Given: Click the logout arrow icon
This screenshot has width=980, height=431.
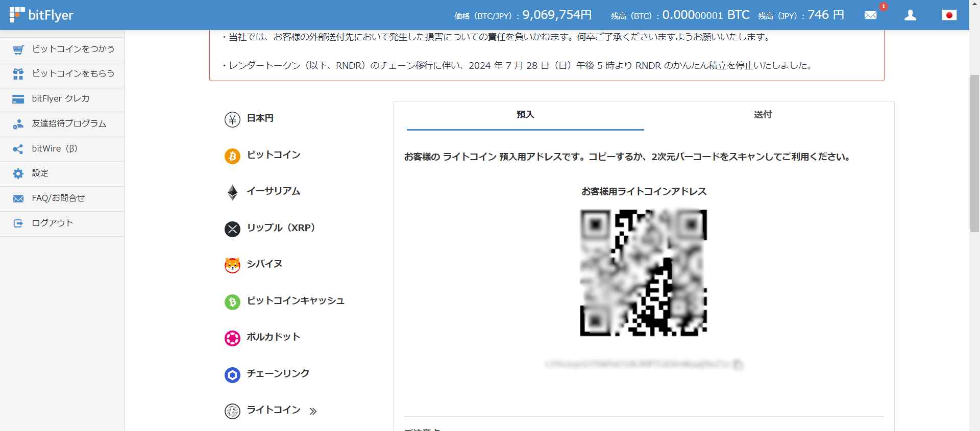Looking at the screenshot, I should pos(18,223).
